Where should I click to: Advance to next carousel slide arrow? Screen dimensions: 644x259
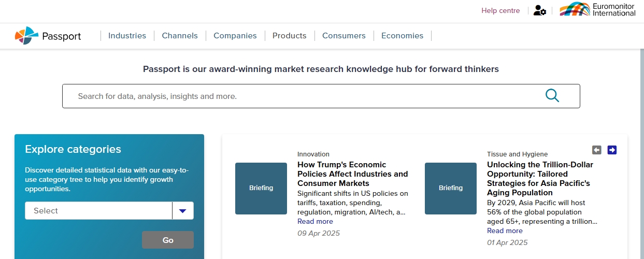[612, 150]
